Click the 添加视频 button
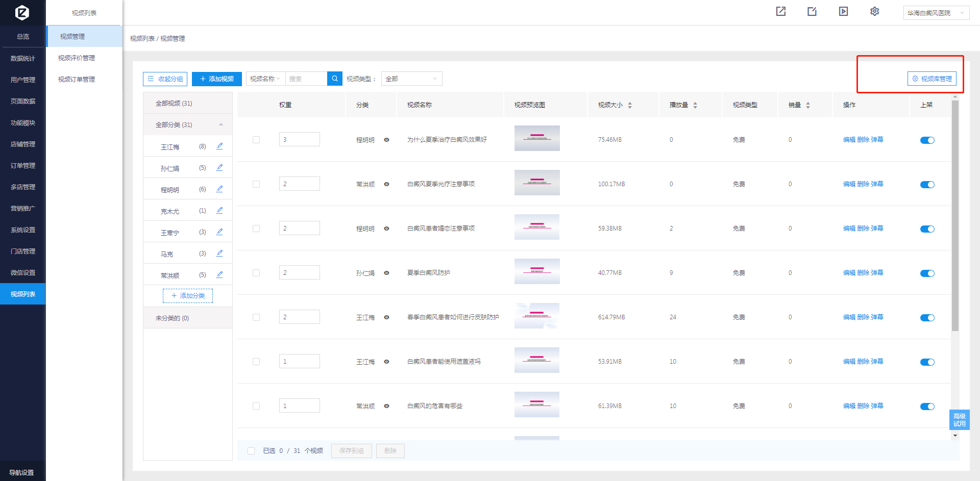The height and width of the screenshot is (481, 980). click(217, 79)
